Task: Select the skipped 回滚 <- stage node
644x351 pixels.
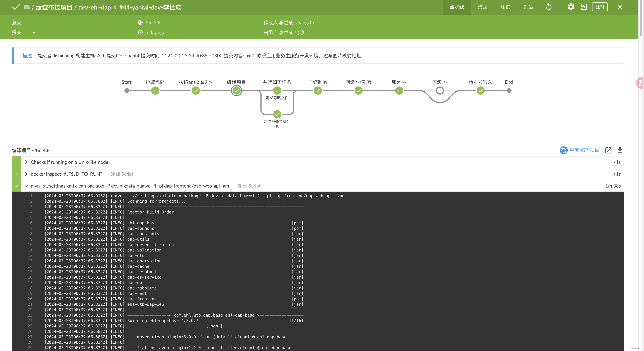Action: pyautogui.click(x=440, y=91)
